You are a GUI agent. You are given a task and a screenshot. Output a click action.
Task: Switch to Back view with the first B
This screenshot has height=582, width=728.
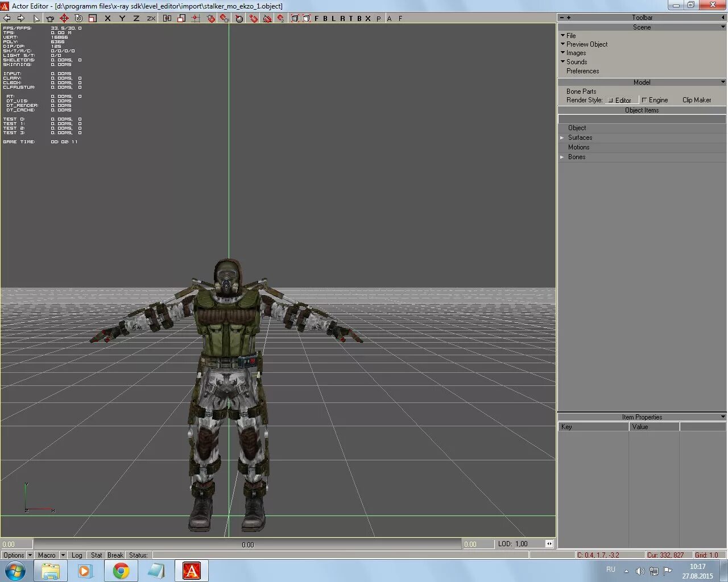click(x=325, y=18)
